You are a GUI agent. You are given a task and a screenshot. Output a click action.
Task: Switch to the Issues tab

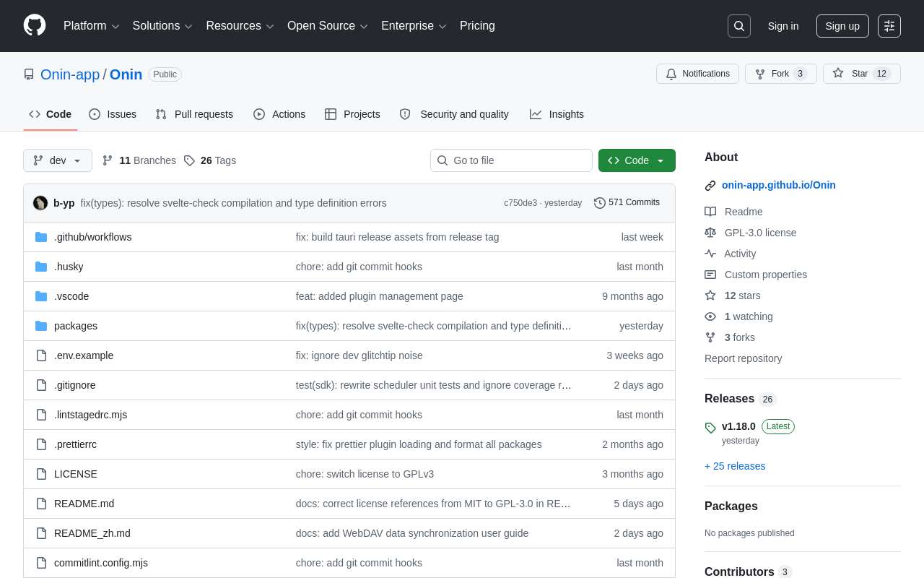coord(113,114)
